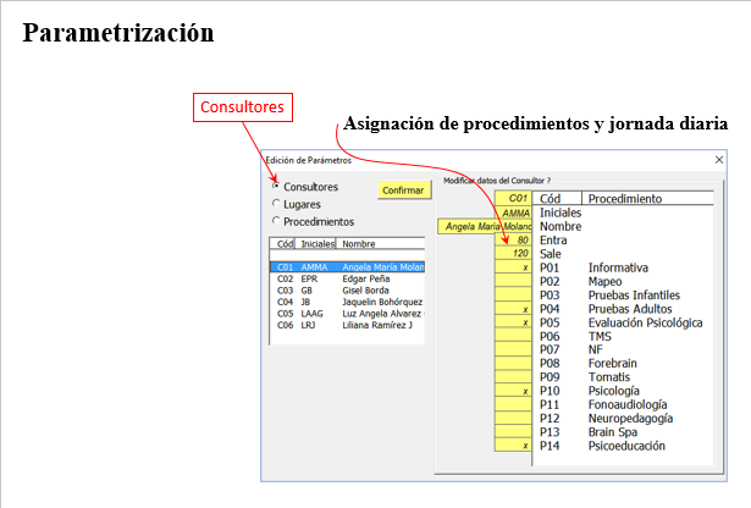Click the C01 code input field
Image resolution: width=751 pixels, height=508 pixels.
(513, 198)
